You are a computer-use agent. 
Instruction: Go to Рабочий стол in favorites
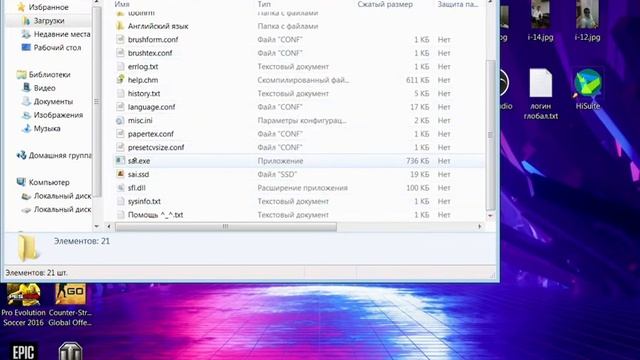point(57,48)
